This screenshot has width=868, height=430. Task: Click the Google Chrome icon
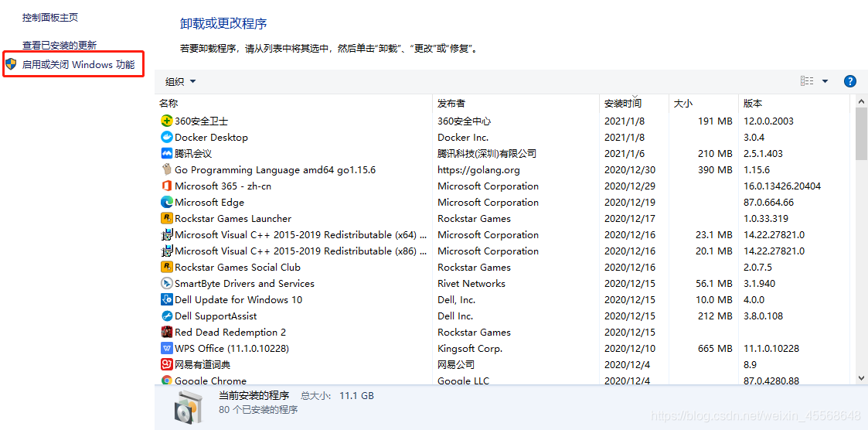pyautogui.click(x=167, y=381)
